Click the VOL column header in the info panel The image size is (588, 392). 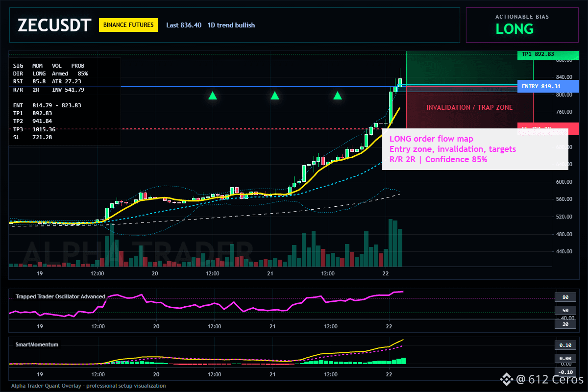[x=57, y=65]
